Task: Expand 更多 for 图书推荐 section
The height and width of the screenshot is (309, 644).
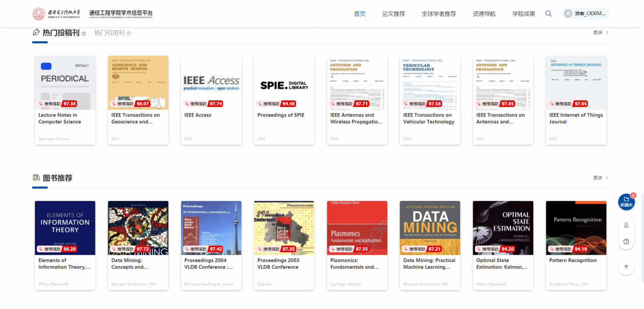Action: coord(600,178)
